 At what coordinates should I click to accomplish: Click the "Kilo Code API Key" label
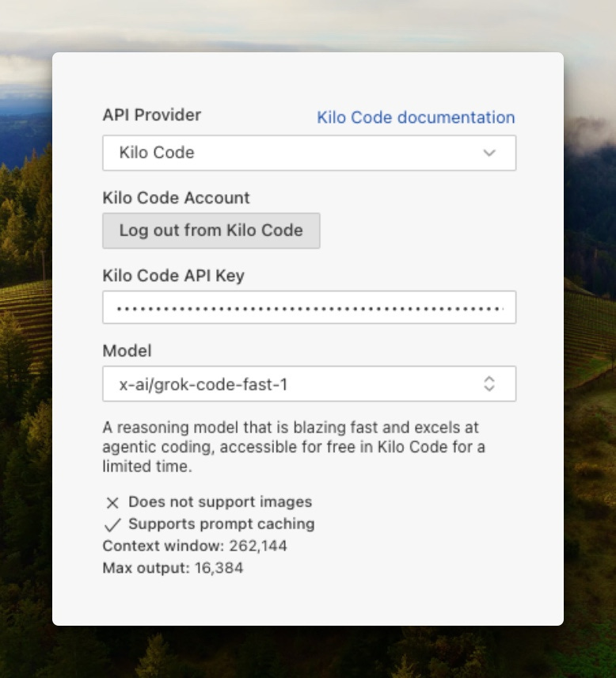click(173, 276)
